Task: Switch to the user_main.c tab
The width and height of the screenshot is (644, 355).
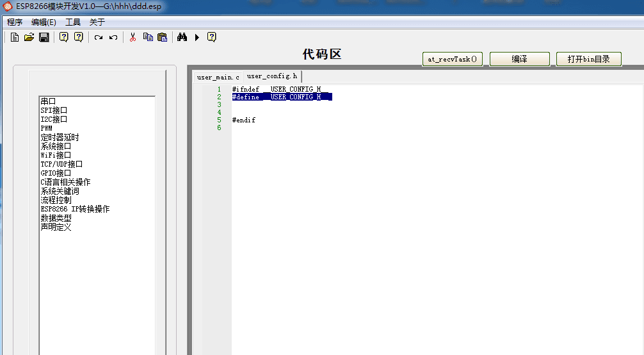Action: (218, 77)
